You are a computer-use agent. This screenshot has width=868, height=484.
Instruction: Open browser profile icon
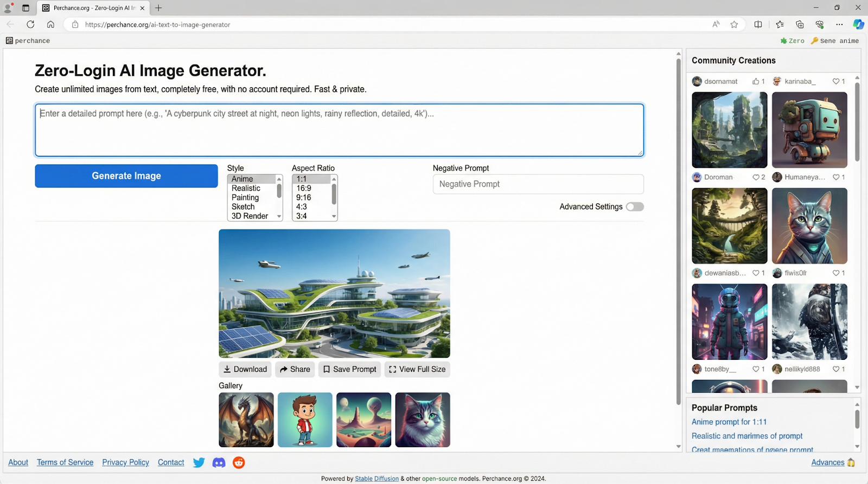(8, 8)
